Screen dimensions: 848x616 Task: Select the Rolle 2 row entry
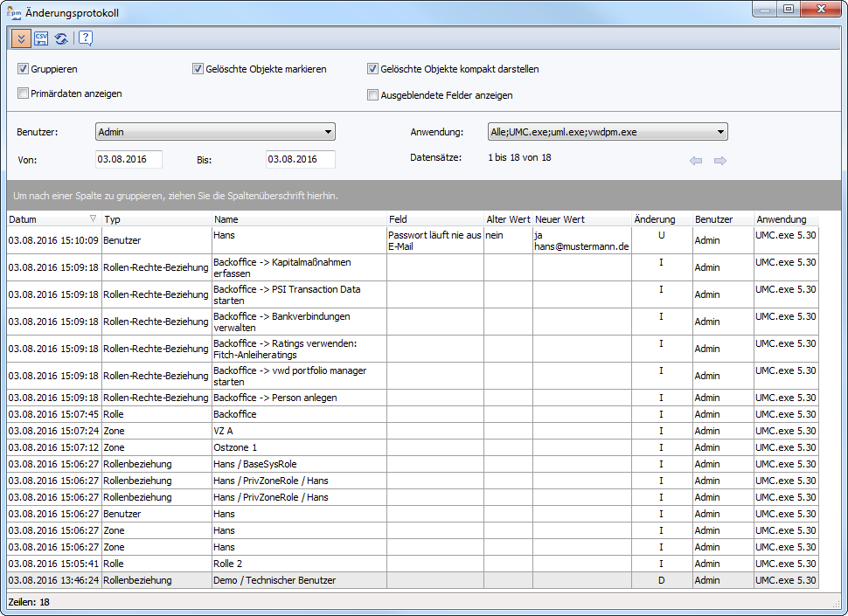(x=228, y=564)
